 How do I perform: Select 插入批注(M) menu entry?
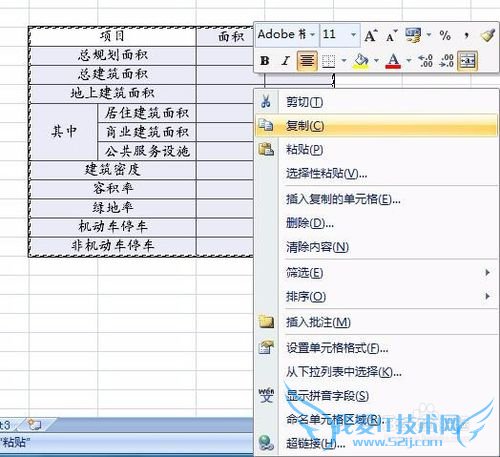coord(376,322)
